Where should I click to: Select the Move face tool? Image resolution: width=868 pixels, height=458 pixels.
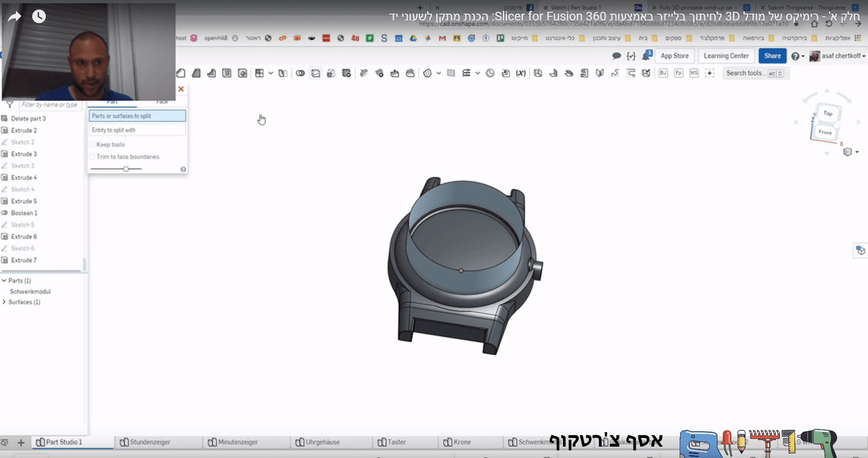(395, 73)
